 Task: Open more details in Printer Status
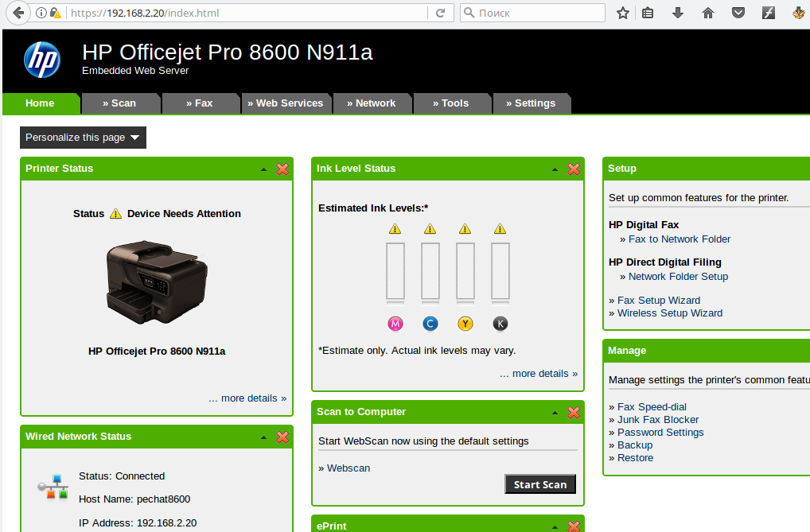[247, 398]
